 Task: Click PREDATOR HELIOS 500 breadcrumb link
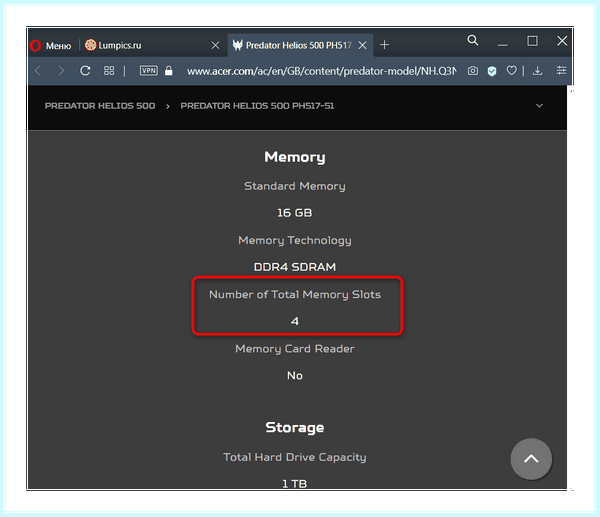[x=100, y=106]
